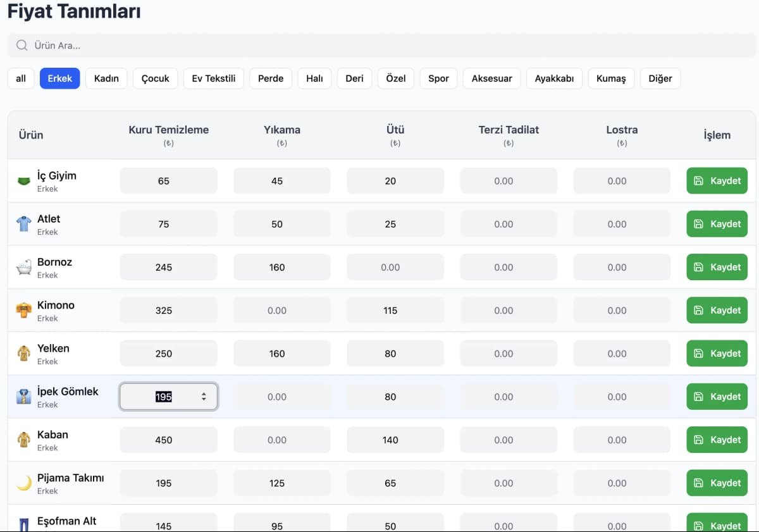Show all products with the all tab
The height and width of the screenshot is (532, 759).
(21, 78)
